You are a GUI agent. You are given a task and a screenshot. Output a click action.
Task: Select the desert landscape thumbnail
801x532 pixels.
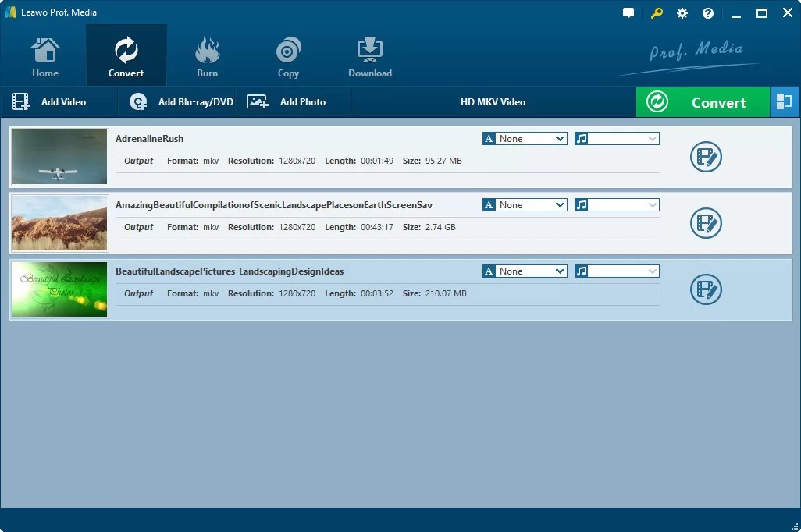click(60, 223)
